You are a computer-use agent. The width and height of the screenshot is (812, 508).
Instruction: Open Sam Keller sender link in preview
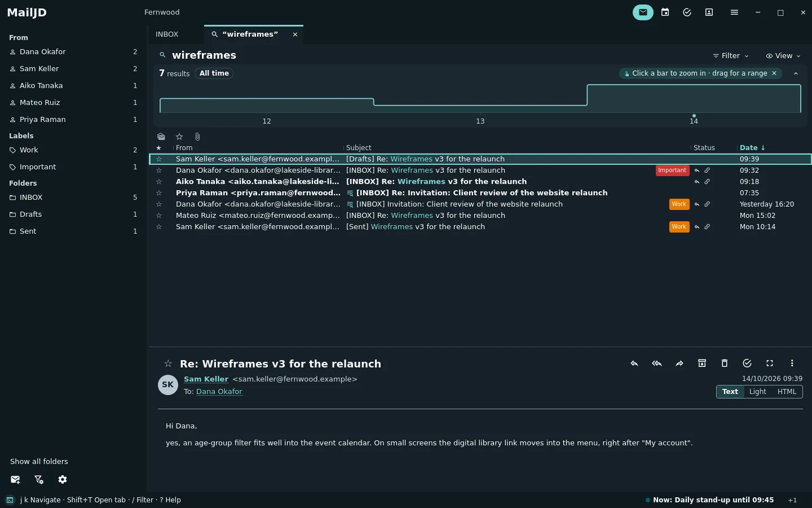point(206,379)
